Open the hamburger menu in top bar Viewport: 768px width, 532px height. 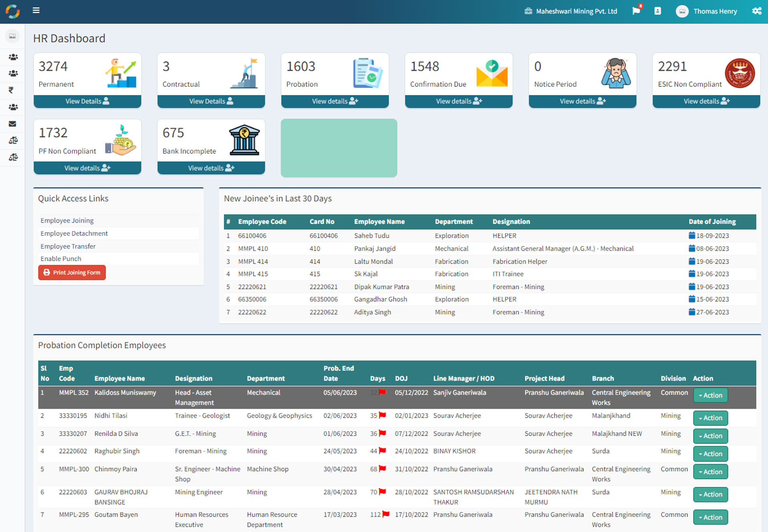pyautogui.click(x=36, y=10)
